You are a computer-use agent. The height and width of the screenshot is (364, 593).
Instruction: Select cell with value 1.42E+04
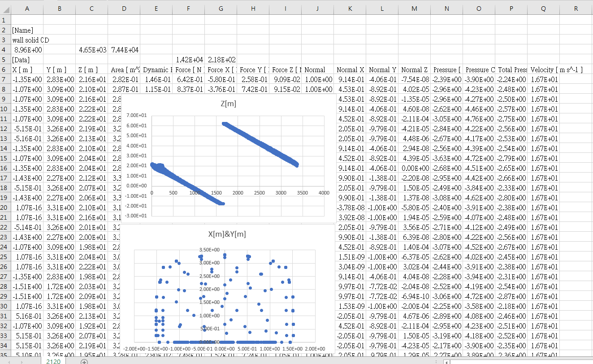coord(188,60)
